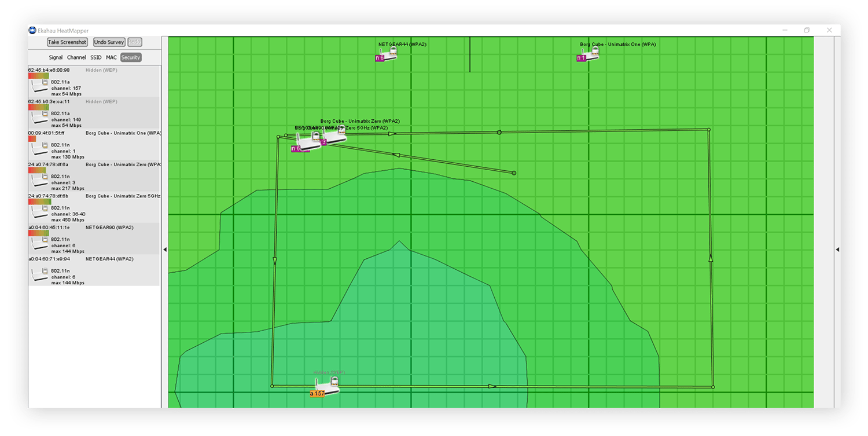This screenshot has width=868, height=436.
Task: Collapse the left panel with arrow handle
Action: click(x=165, y=250)
